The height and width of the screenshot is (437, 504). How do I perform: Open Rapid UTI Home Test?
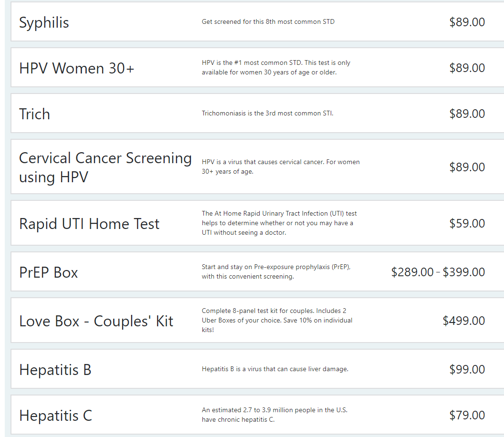[89, 224]
